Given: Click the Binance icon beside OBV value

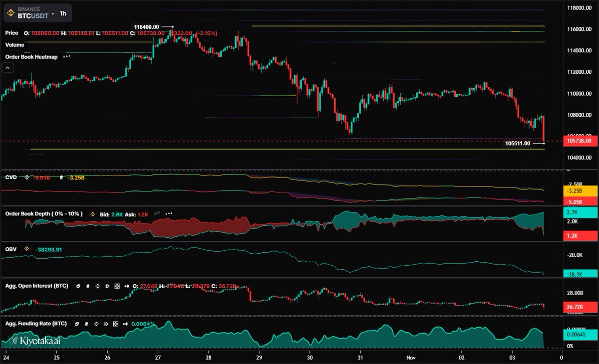Looking at the screenshot, I should pyautogui.click(x=26, y=248).
